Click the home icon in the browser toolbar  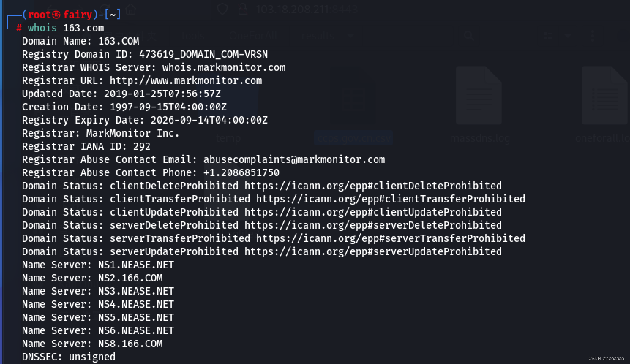(x=131, y=9)
